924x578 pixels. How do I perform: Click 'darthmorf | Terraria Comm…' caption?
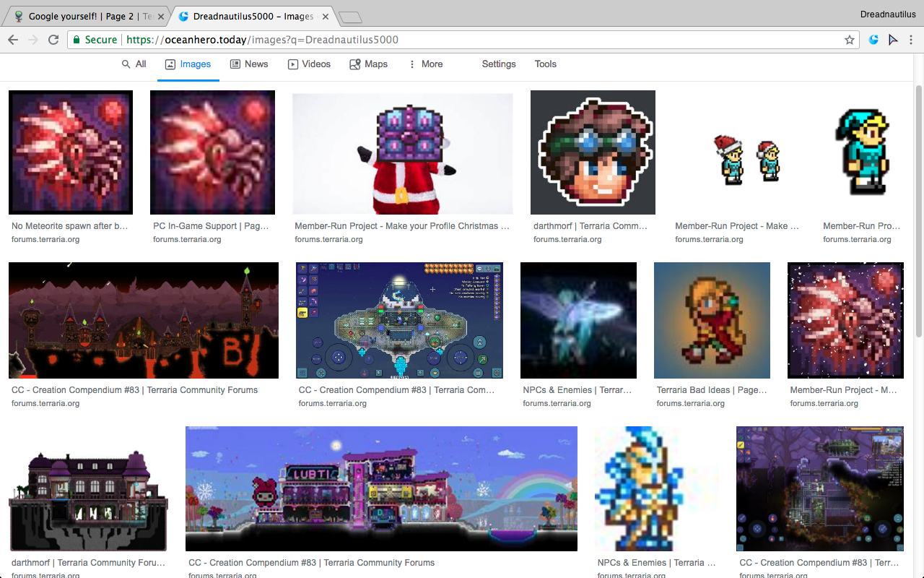click(x=590, y=226)
